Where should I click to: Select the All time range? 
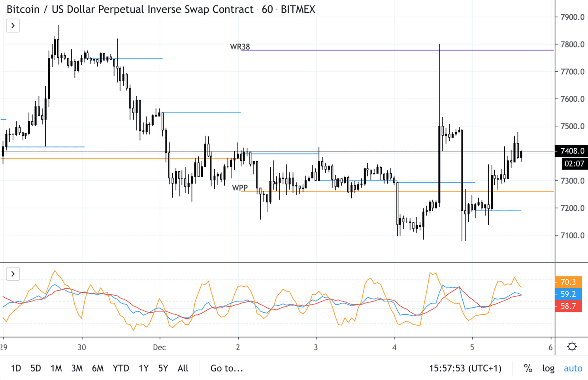click(x=183, y=368)
